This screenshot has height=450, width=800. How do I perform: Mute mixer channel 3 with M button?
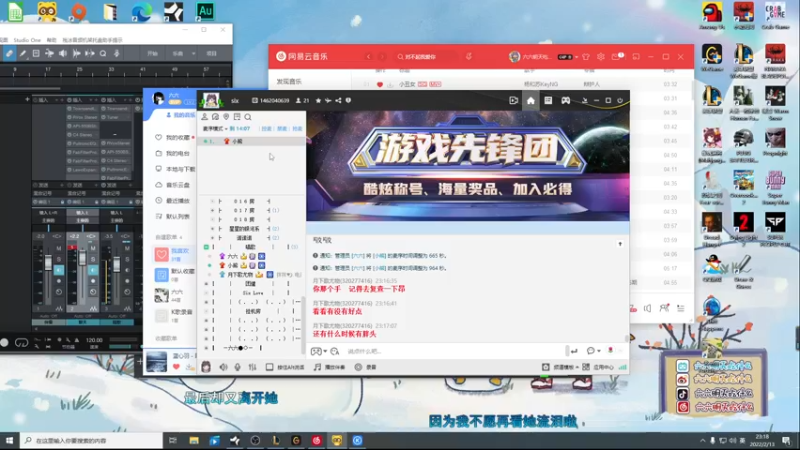127,248
